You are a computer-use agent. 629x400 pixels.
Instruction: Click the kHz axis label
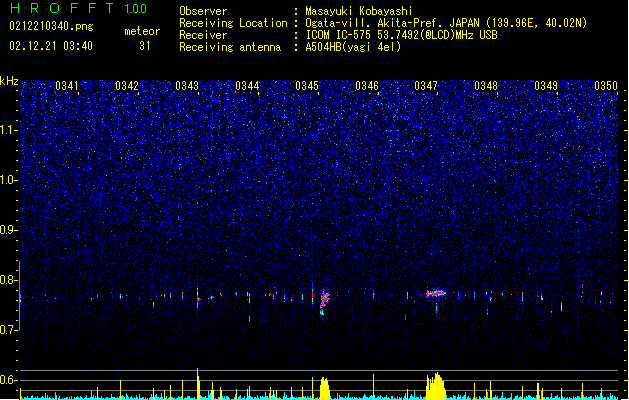click(9, 81)
